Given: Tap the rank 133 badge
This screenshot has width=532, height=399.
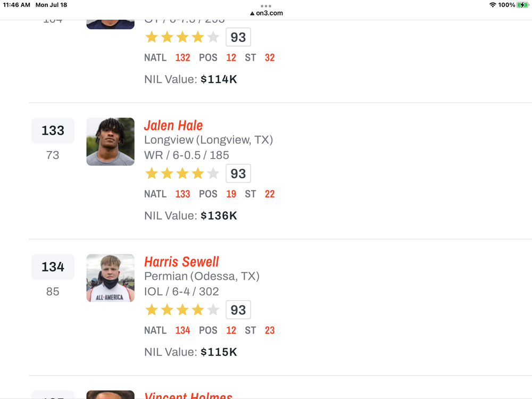Looking at the screenshot, I should [x=53, y=131].
